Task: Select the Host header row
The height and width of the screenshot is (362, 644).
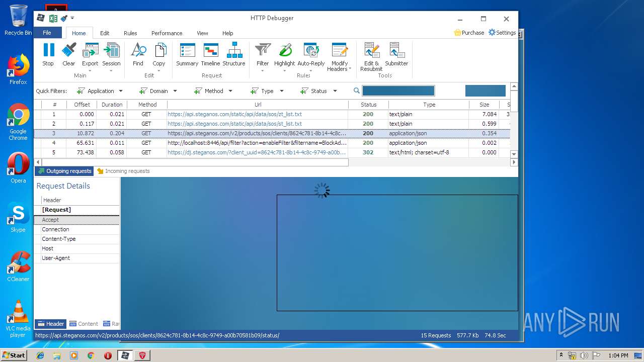Action: [x=76, y=248]
